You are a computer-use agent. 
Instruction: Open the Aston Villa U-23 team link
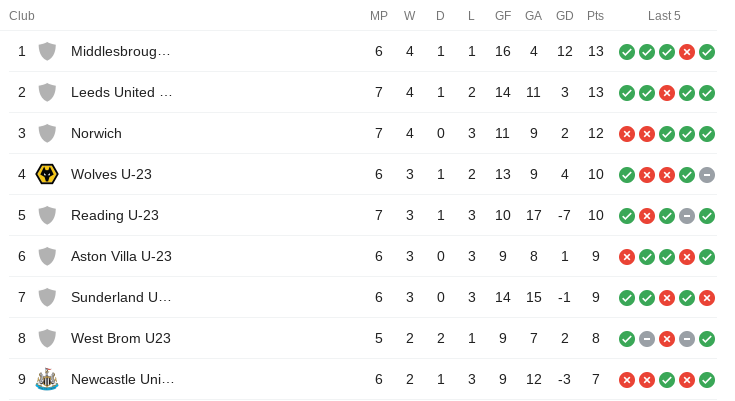click(121, 256)
